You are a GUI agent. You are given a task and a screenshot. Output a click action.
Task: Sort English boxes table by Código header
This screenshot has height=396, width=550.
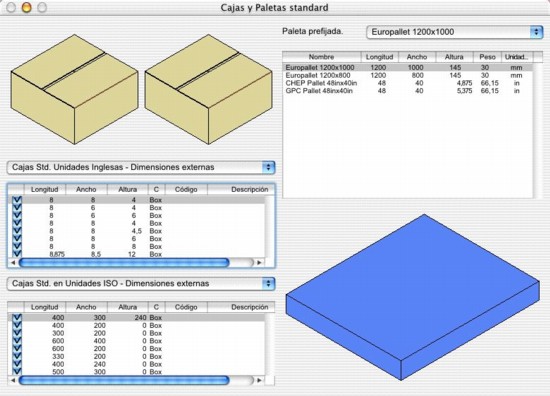186,189
